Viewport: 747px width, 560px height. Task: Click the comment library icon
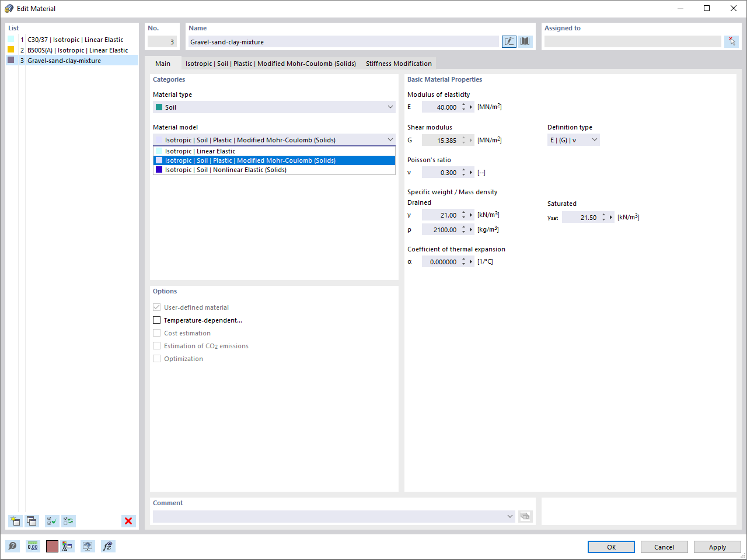525,516
